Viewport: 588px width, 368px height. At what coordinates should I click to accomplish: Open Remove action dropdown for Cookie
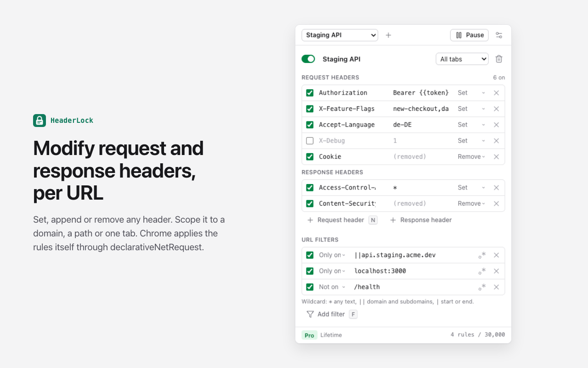(x=471, y=157)
